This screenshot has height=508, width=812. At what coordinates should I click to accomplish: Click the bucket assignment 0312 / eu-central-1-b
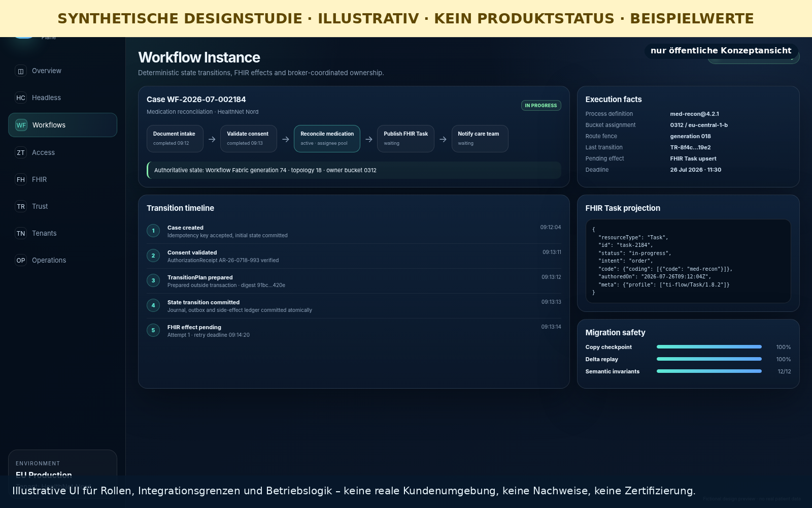699,125
